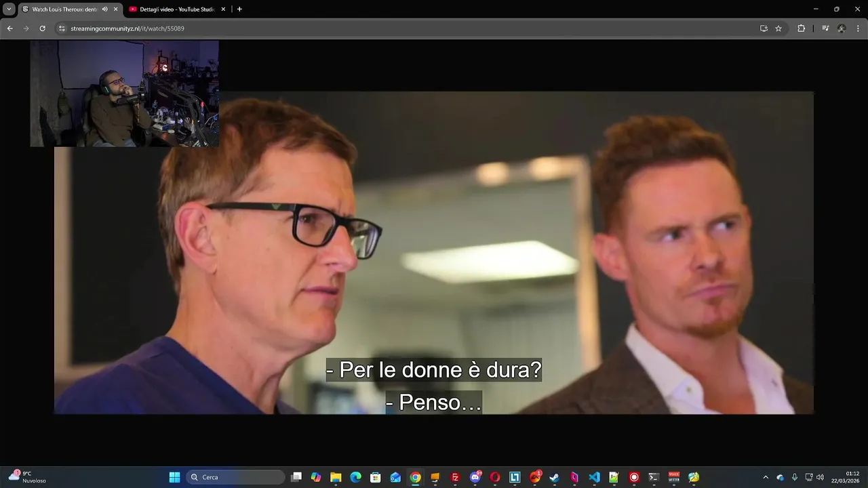Open the browser Extensions puzzle menu

pyautogui.click(x=802, y=28)
